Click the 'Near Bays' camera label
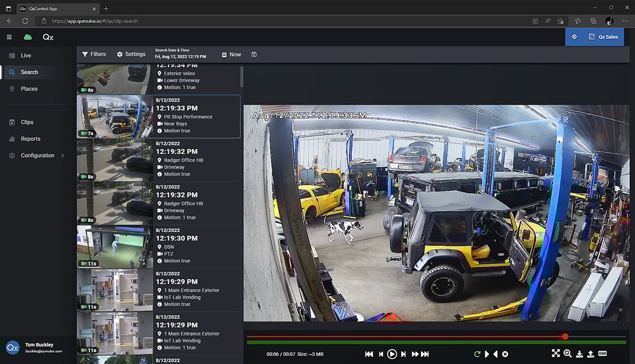This screenshot has height=364, width=635. (175, 124)
